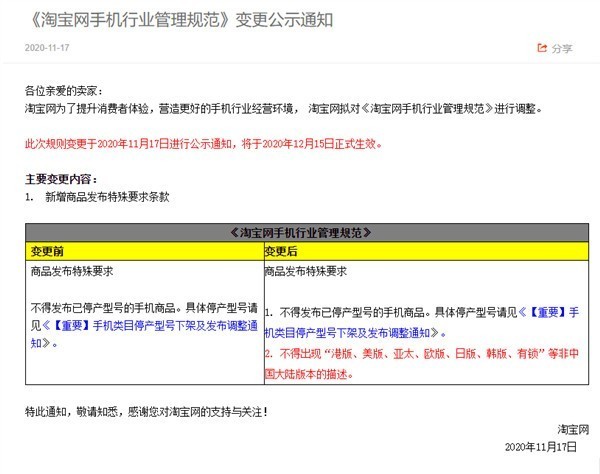Click the 淘宝网 signature at bottom right
This screenshot has height=474, width=600.
coord(561,428)
